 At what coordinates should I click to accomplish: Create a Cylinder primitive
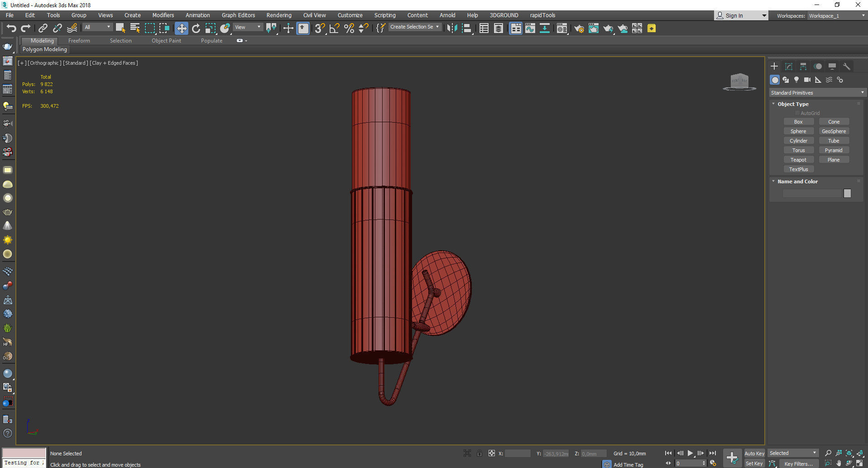coord(798,141)
